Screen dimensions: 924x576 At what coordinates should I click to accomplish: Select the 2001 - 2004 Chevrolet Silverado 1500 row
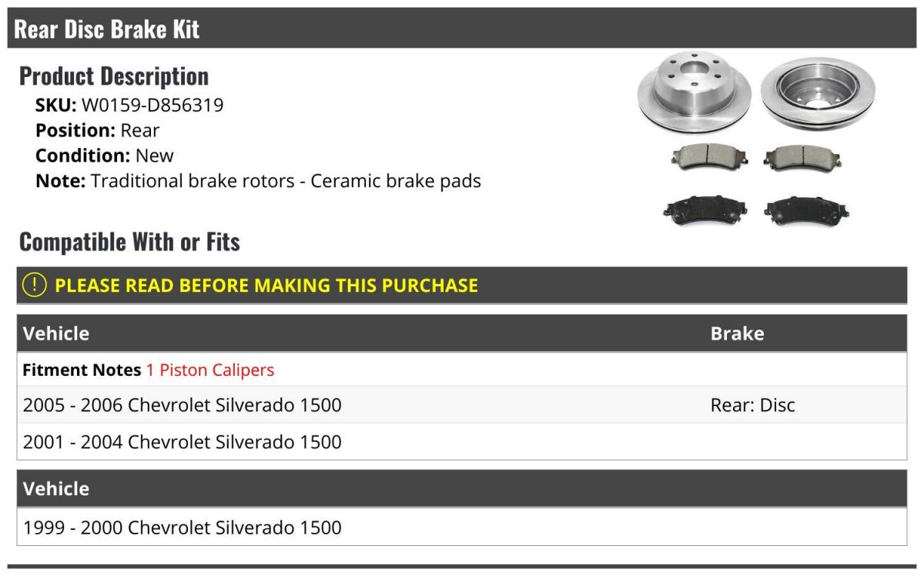182,442
